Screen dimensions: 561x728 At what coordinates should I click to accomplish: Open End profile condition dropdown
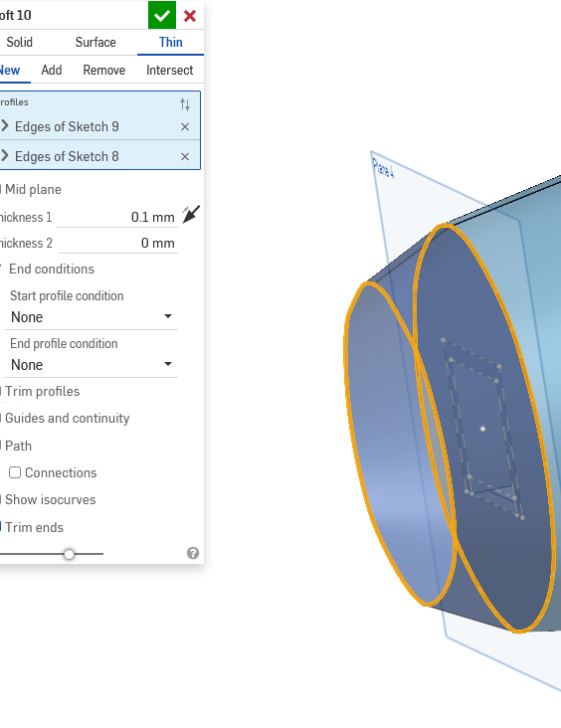pyautogui.click(x=92, y=365)
